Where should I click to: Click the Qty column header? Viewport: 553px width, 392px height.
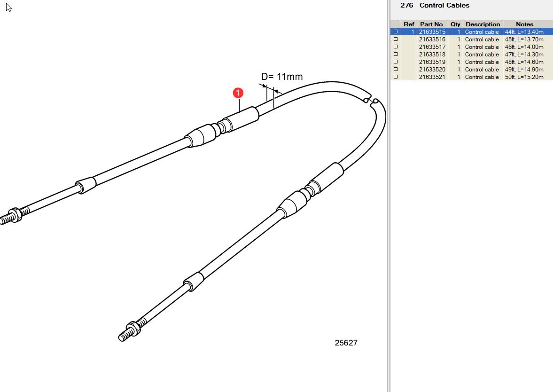click(455, 24)
